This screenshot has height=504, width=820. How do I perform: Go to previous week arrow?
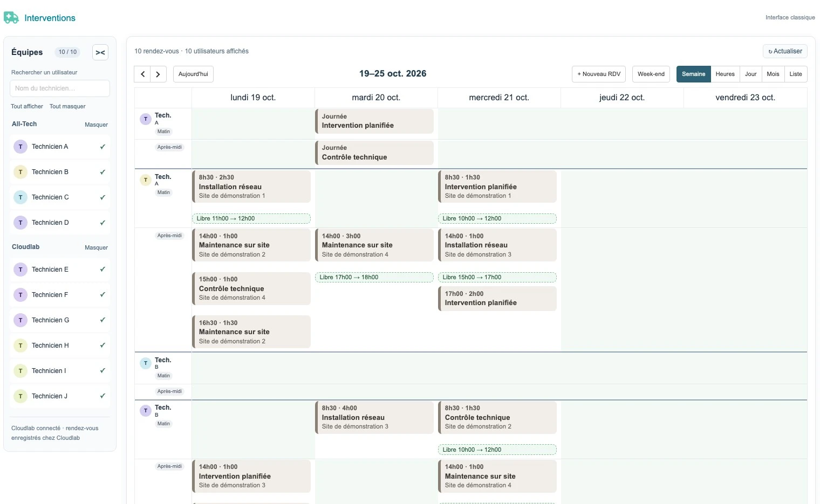point(142,74)
